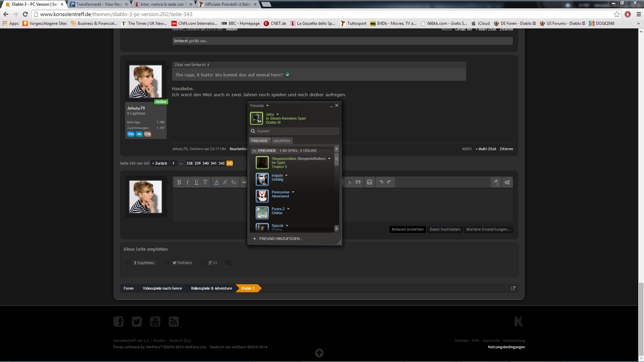The height and width of the screenshot is (362, 644).
Task: Open the font family tool in editor
Action: [x=234, y=182]
